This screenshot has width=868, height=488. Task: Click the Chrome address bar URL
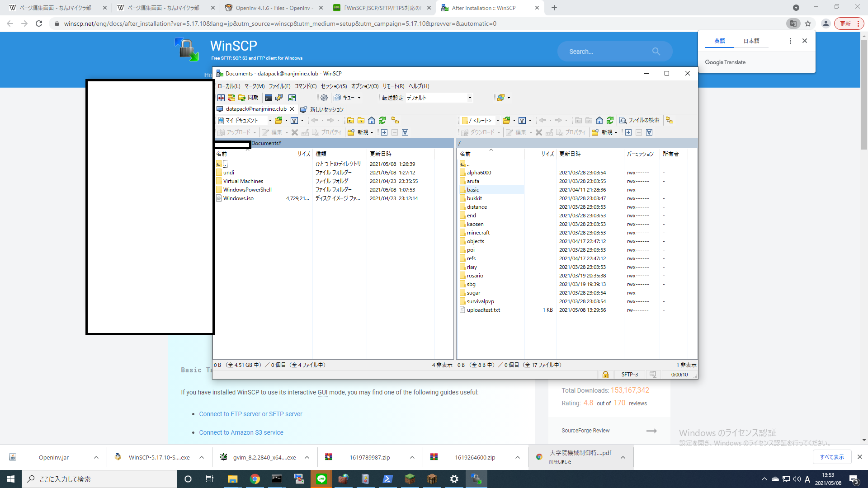coord(280,23)
